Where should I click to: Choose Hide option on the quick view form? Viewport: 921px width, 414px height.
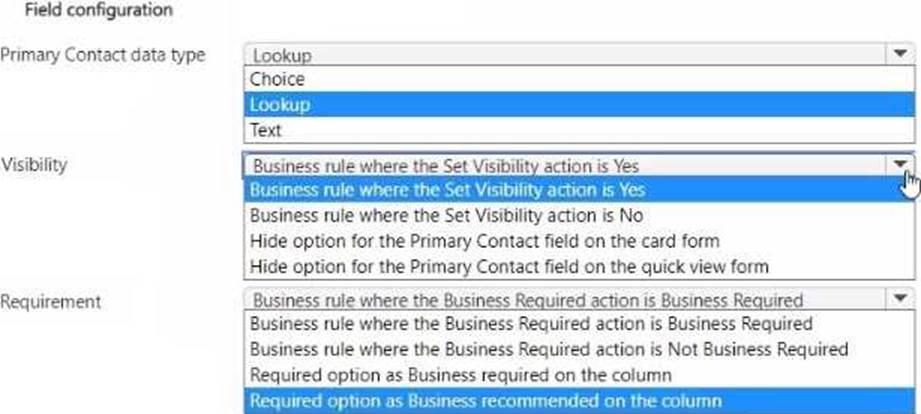point(509,267)
